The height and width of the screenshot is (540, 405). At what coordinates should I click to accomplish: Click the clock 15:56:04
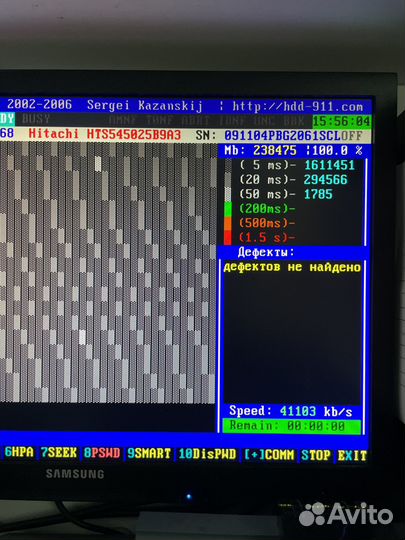coord(341,121)
